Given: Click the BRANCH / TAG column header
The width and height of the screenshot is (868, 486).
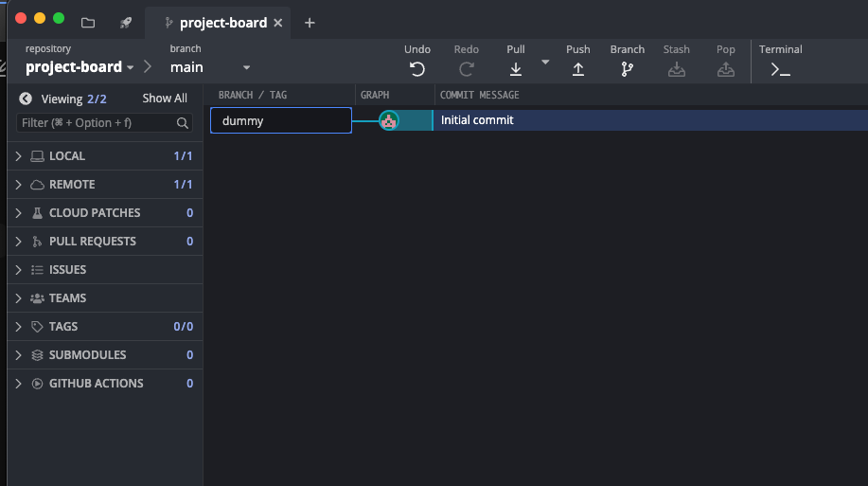Looking at the screenshot, I should [x=253, y=95].
